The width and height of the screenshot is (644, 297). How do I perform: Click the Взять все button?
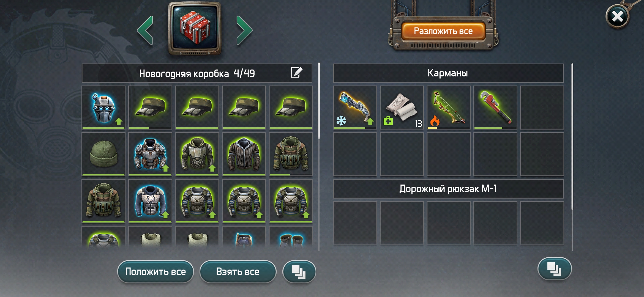point(238,272)
